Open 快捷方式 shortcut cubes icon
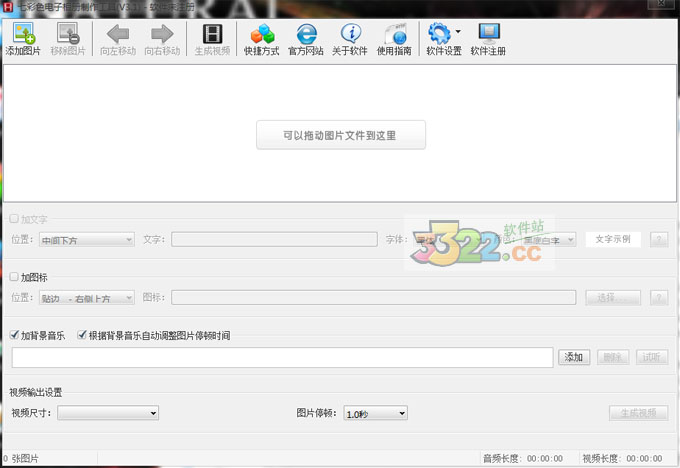680x468 pixels. 262,35
